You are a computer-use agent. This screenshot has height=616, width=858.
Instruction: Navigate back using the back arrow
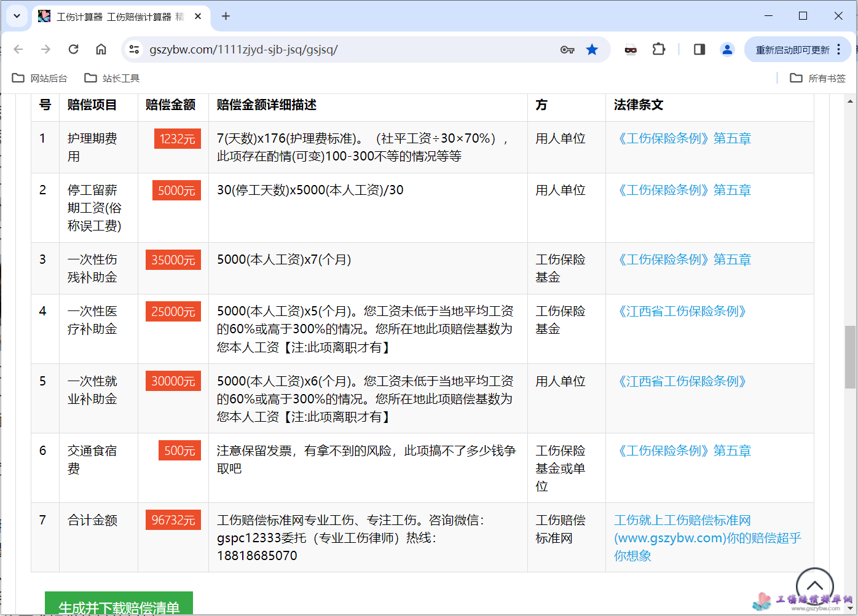[x=18, y=49]
